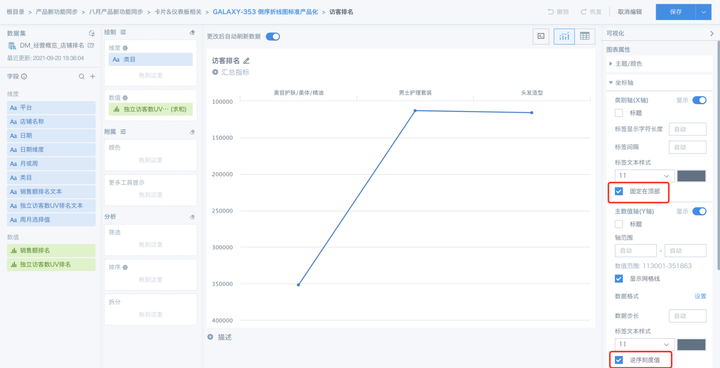The image size is (720, 368).
Task: Toggle 主数值轴(Y轴) 显示 switch
Action: 699,211
